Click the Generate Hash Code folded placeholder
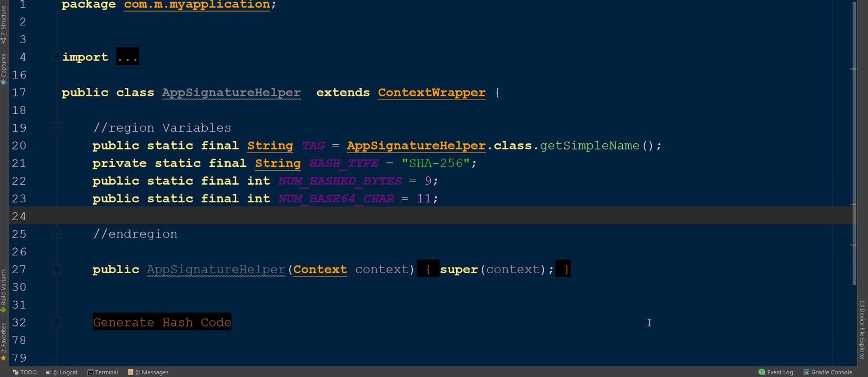 pyautogui.click(x=162, y=322)
